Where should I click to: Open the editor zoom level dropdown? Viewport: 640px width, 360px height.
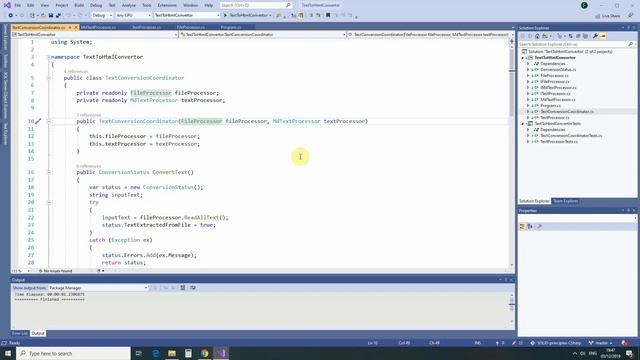[x=21, y=271]
